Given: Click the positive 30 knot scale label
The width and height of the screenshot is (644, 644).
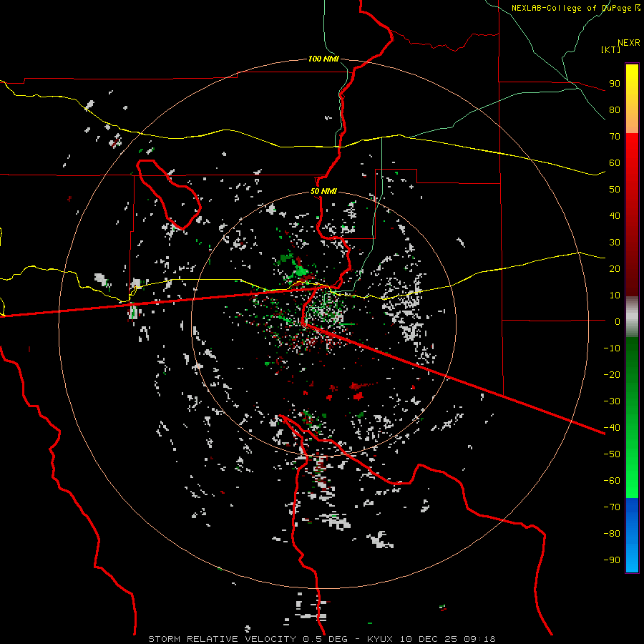Looking at the screenshot, I should coord(615,243).
